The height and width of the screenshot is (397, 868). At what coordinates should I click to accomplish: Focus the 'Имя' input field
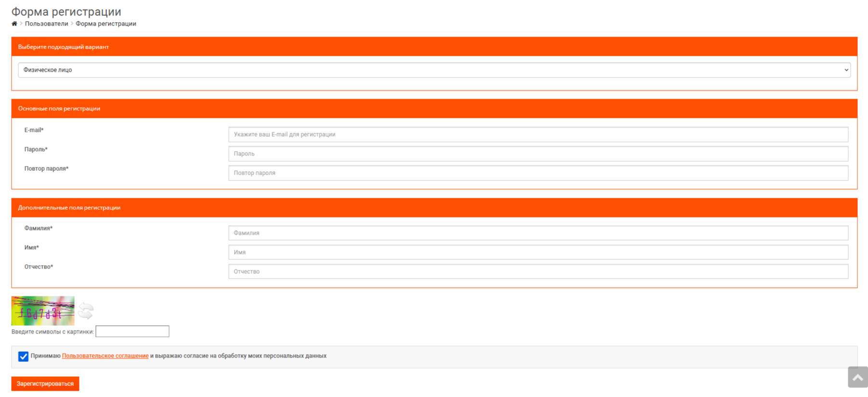click(538, 252)
